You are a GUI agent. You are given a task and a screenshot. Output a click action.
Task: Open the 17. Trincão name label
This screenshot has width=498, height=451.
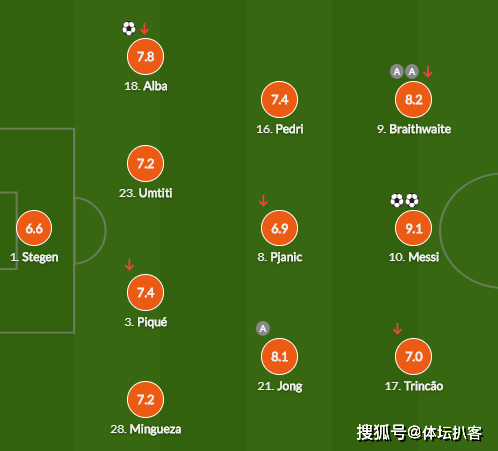point(414,386)
